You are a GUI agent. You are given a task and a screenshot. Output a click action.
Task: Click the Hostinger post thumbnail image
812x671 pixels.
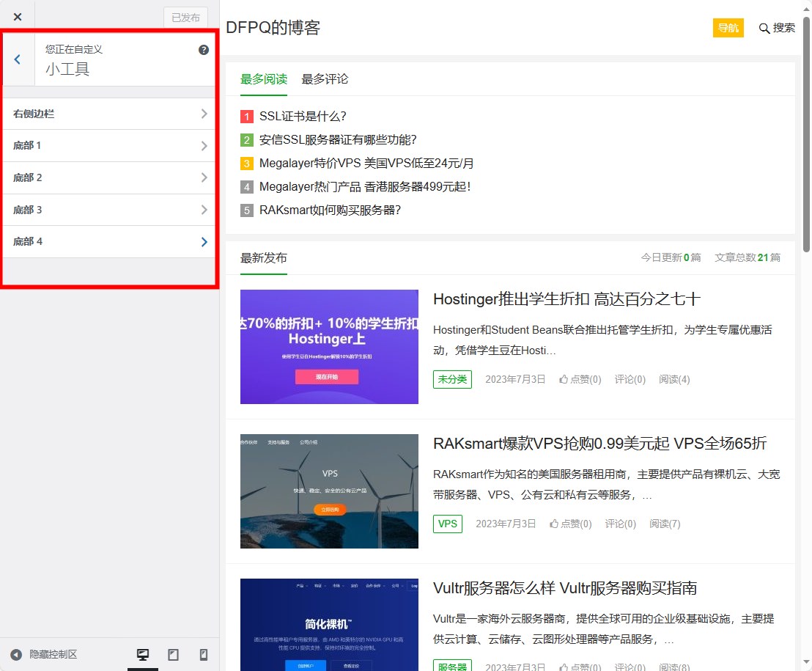tap(329, 347)
